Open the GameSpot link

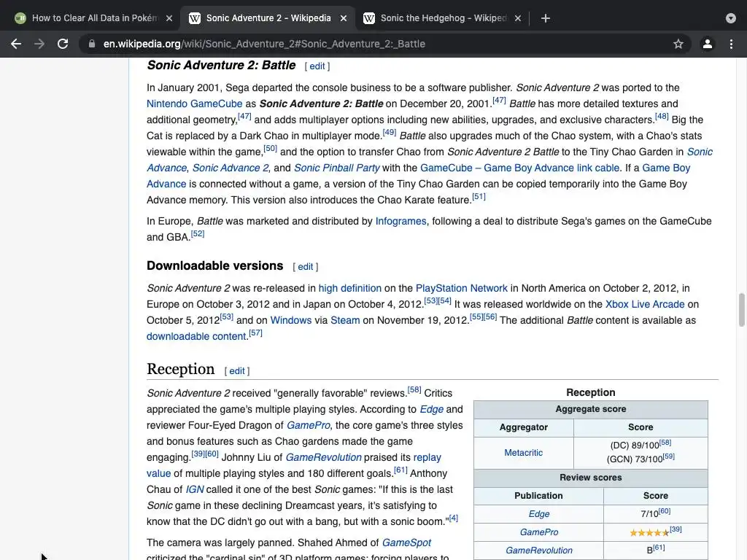(x=406, y=542)
